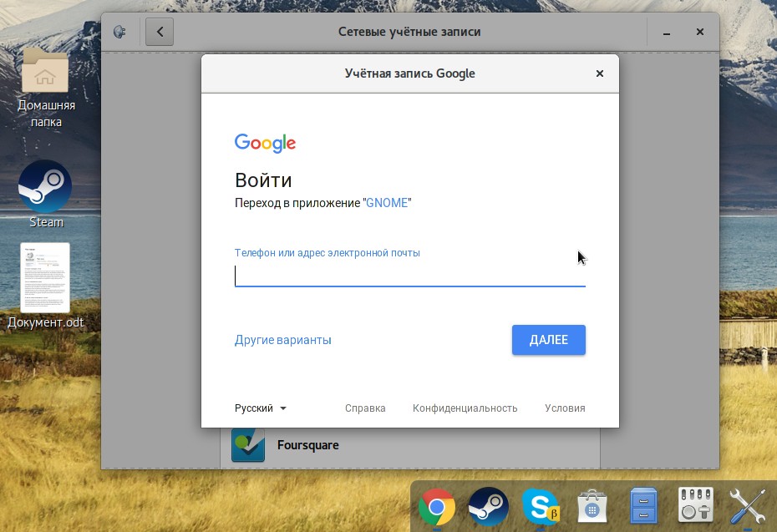
Task: Open the Условия link
Action: [565, 408]
